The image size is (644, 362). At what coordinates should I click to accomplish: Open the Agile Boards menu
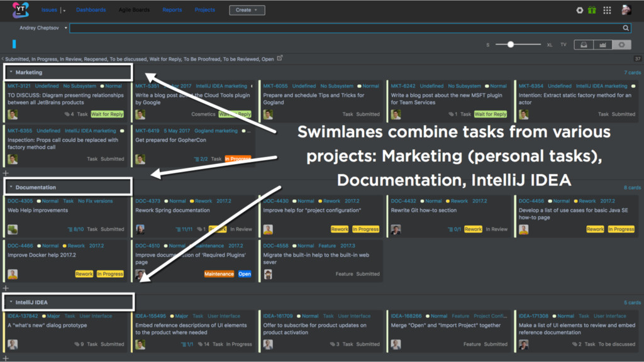[135, 10]
